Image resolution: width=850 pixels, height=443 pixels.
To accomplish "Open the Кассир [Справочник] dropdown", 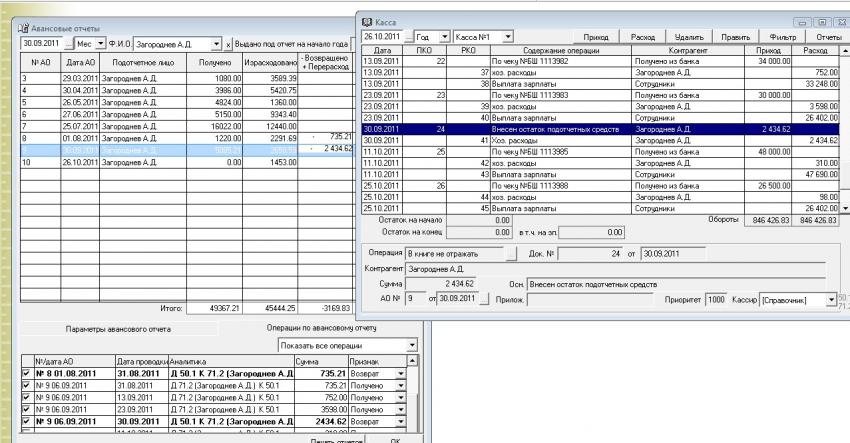I will click(831, 300).
